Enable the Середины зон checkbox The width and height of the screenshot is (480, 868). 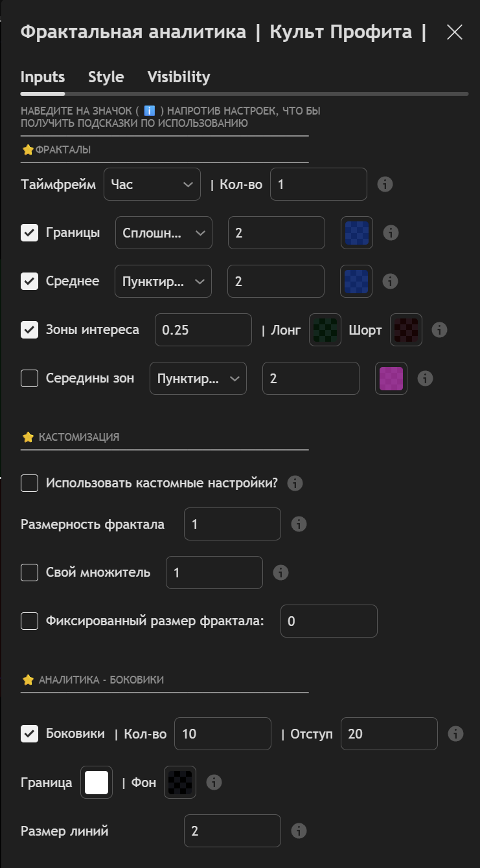coord(29,379)
